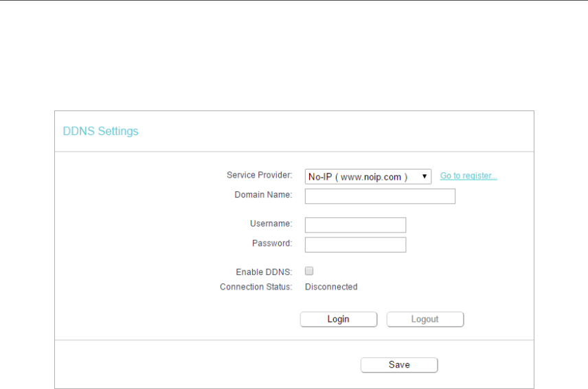Select the Enable DDNS label
The width and height of the screenshot is (588, 389).
point(264,272)
